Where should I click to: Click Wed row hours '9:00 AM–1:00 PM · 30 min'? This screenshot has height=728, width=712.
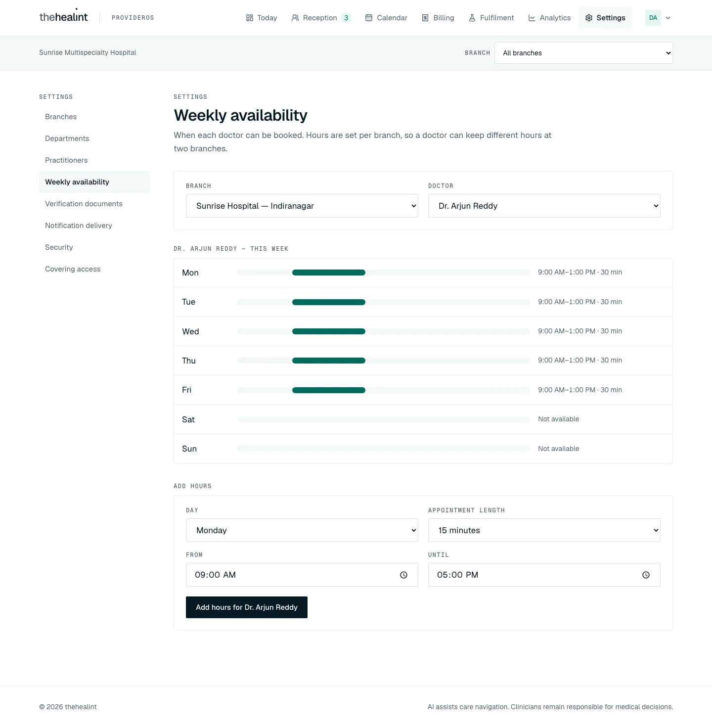tap(580, 331)
